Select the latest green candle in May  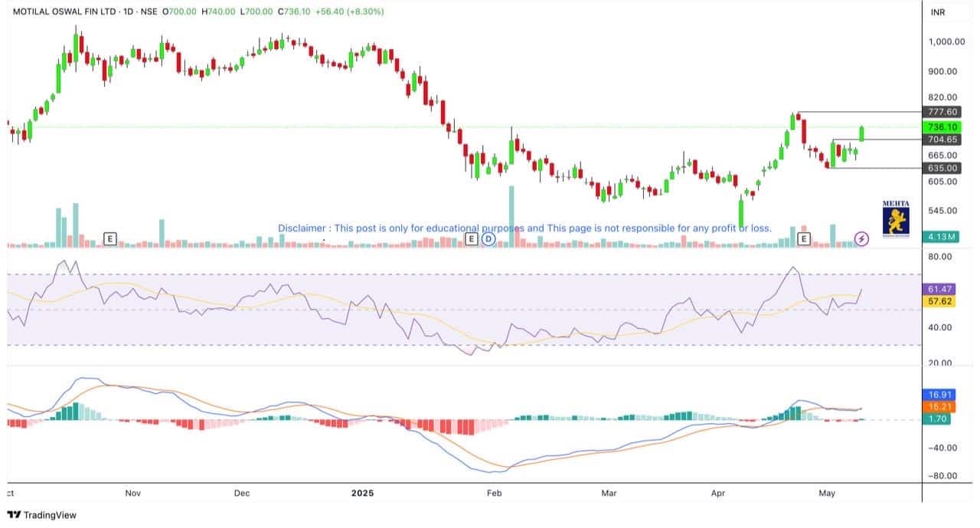coord(861,133)
